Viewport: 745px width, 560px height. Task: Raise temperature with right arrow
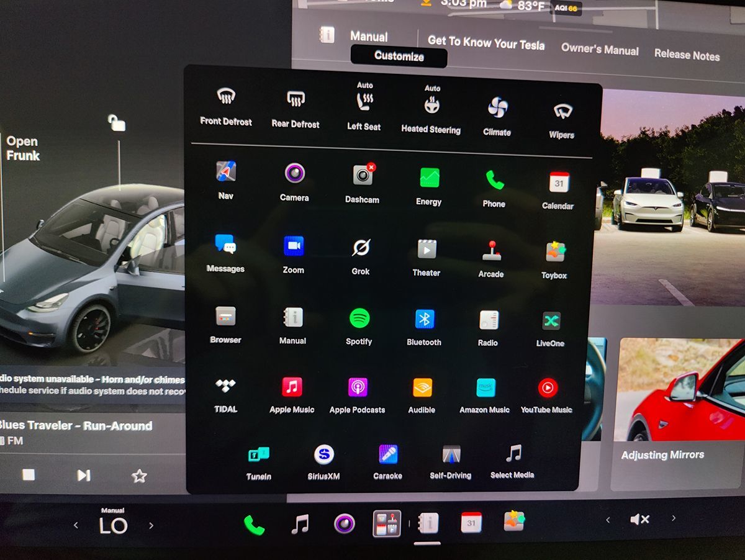coord(151,526)
